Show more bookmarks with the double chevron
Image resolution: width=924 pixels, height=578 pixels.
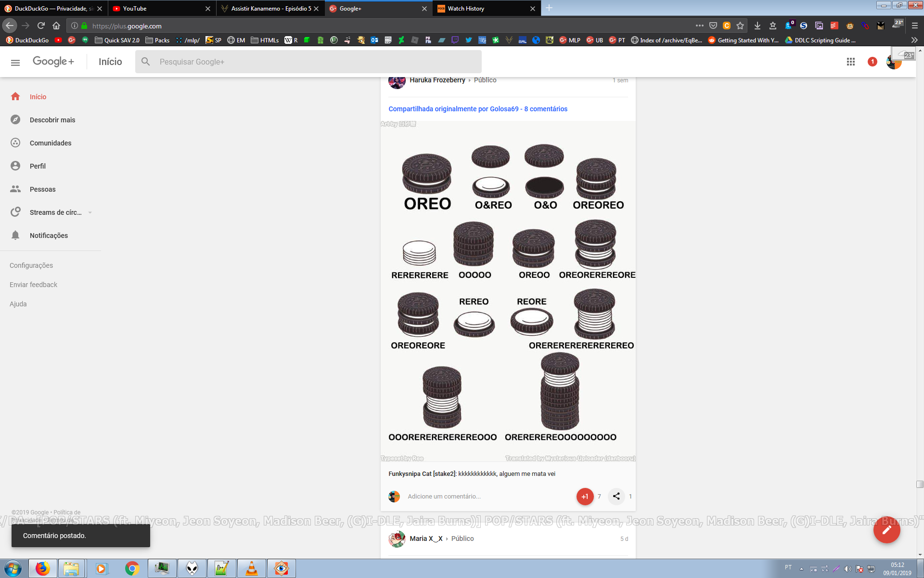tap(914, 40)
